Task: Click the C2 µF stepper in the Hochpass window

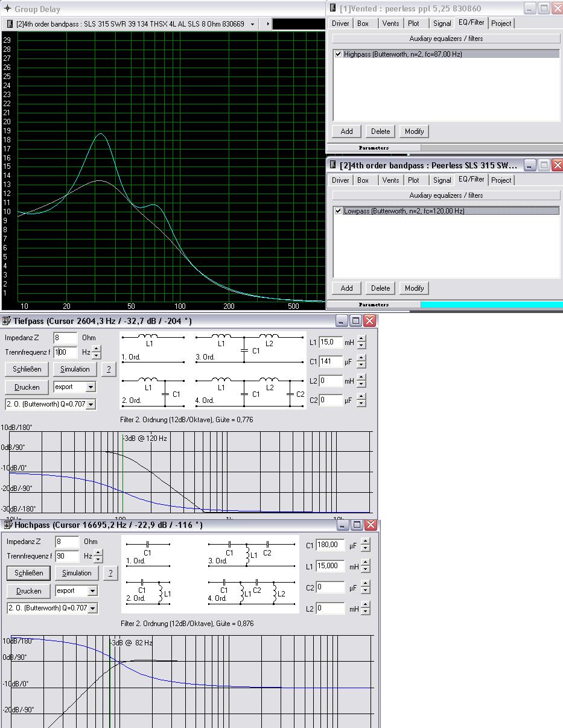Action: click(x=366, y=587)
